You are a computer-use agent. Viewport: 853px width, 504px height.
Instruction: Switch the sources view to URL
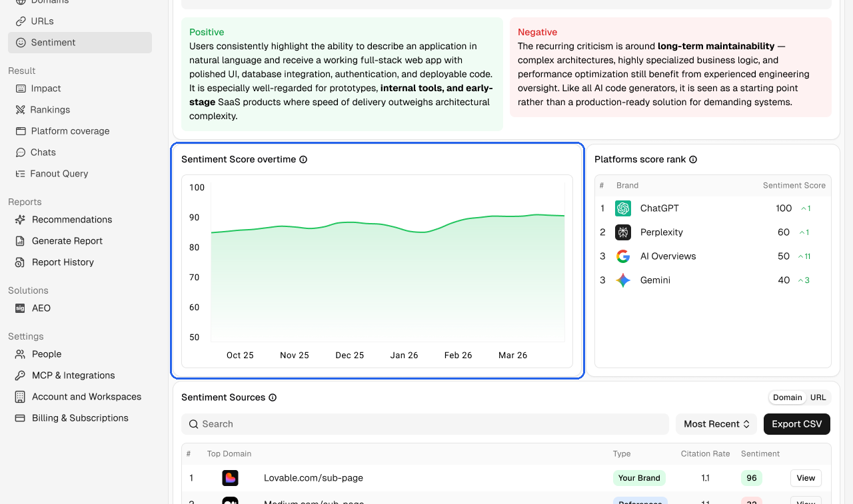click(x=818, y=397)
